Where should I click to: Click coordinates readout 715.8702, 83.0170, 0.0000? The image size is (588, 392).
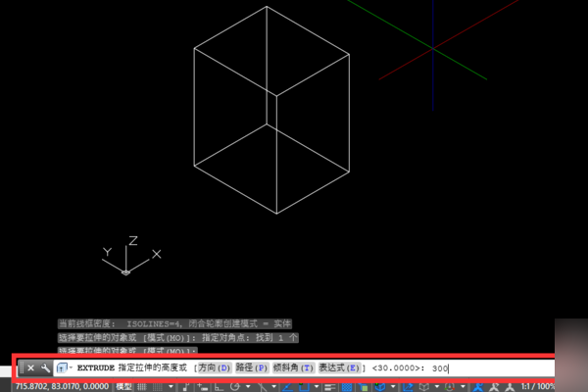(x=62, y=386)
